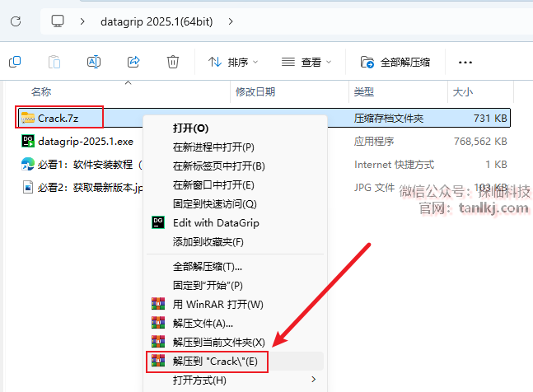Choose 全部解压缩(T)... in the menu
The width and height of the screenshot is (533, 392).
[x=208, y=267]
